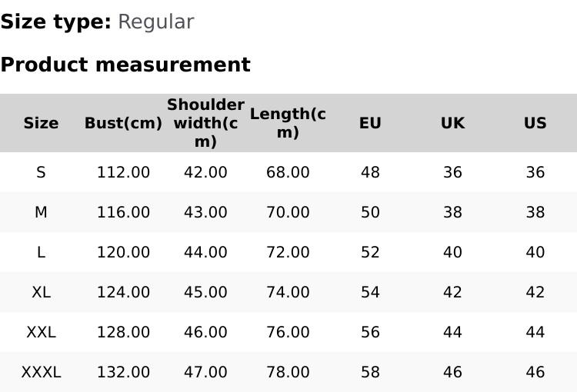The image size is (577, 392).
Task: Select the EU column header
Action: point(370,123)
